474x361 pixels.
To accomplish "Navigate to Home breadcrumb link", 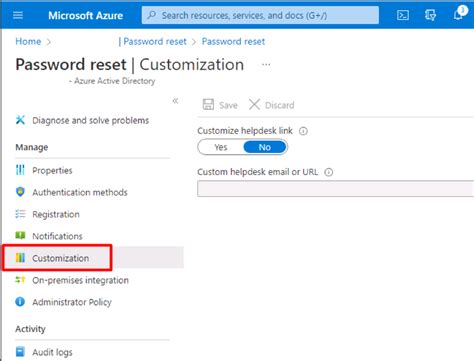I will 28,42.
